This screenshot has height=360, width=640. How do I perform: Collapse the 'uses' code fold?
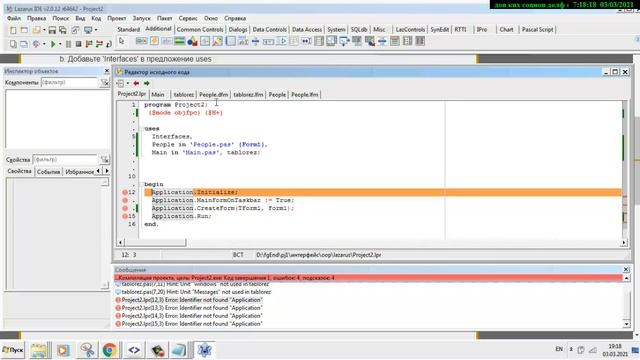[141, 129]
